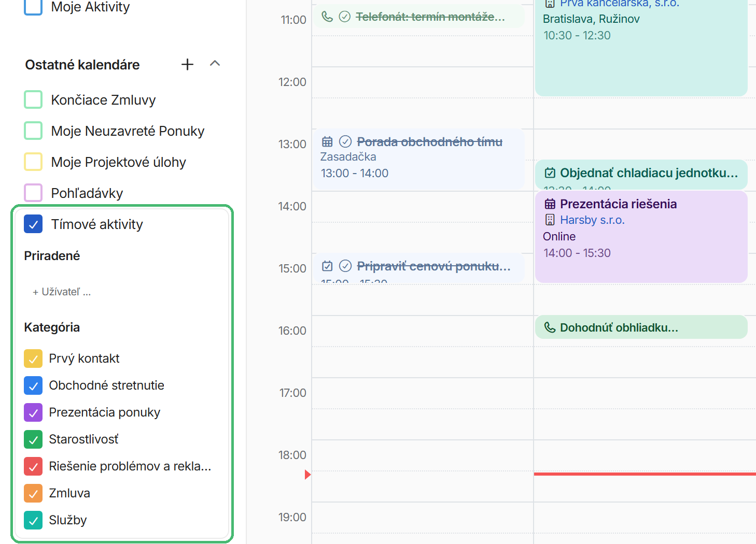This screenshot has width=756, height=544.
Task: Click the completed checkmark on Pripraviť cenovú ponuku
Action: click(345, 266)
